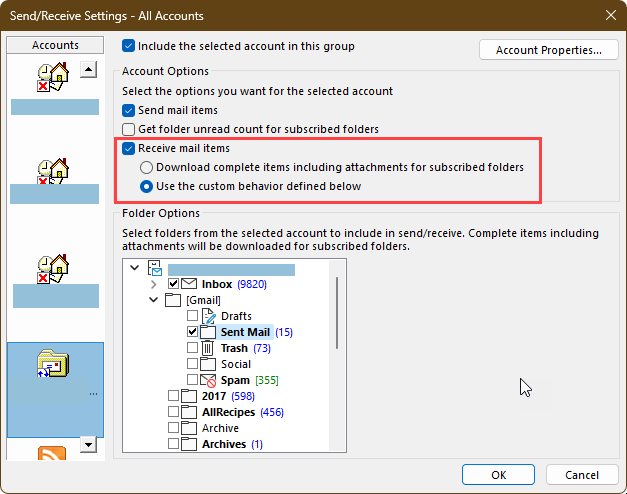Viewport: 627px width, 494px height.
Task: Click the folder tree vertical scrollbar thumb
Action: click(337, 313)
